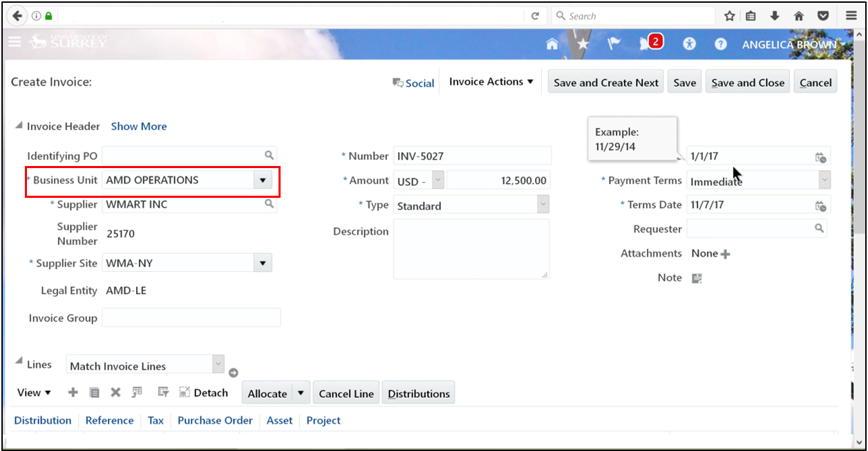The width and height of the screenshot is (868, 451).
Task: Open the Business Unit dropdown
Action: 263,179
